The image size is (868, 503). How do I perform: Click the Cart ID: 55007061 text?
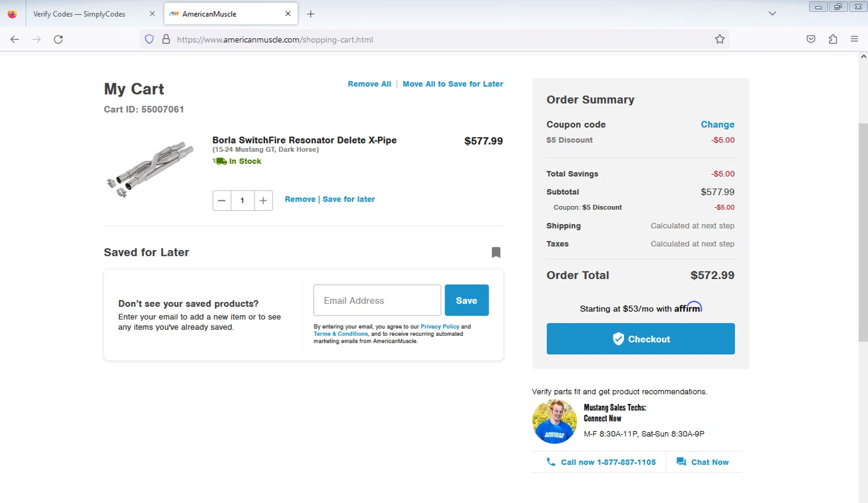[x=144, y=109]
